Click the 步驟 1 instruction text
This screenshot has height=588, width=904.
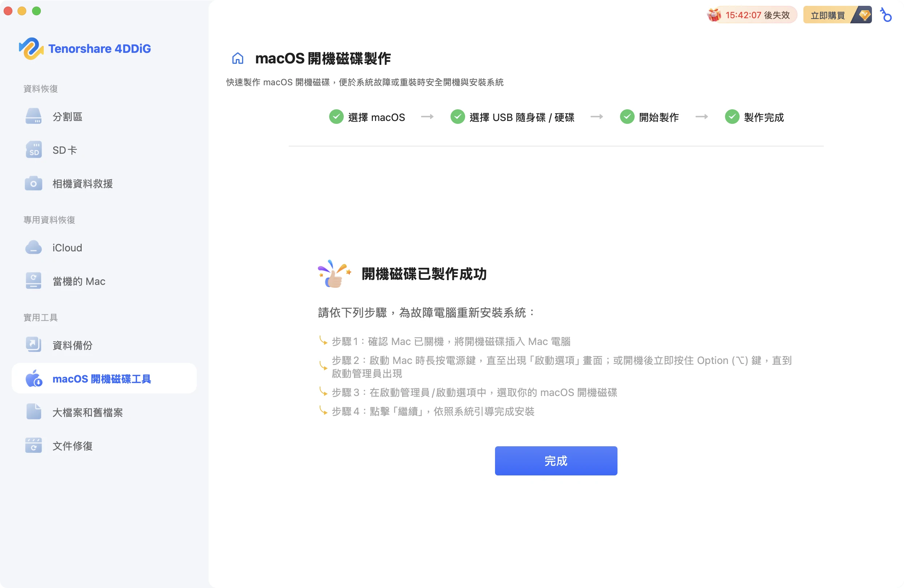(x=451, y=341)
